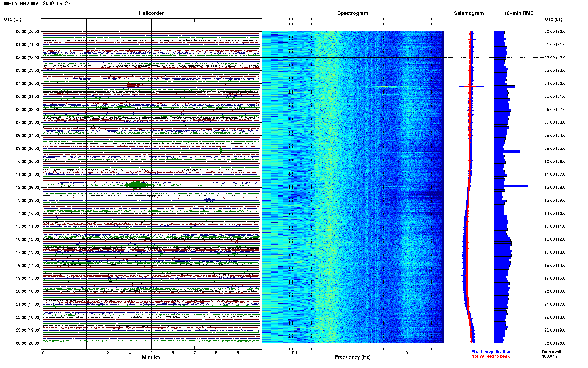The image size is (588, 368).
Task: Click the RMS bar peak just after 04:00
Action: [504, 86]
